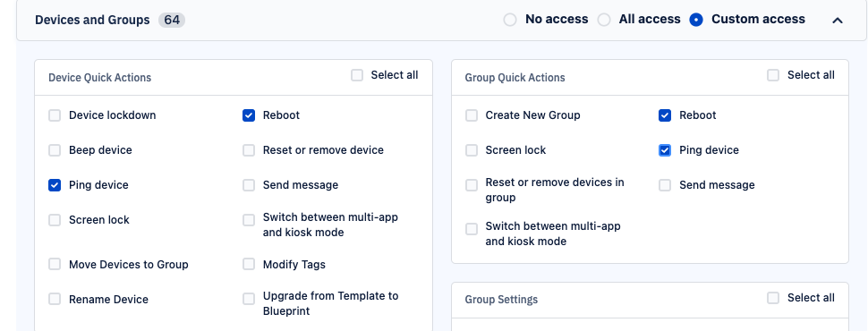Enable the Device lockdown checkbox

coord(55,115)
